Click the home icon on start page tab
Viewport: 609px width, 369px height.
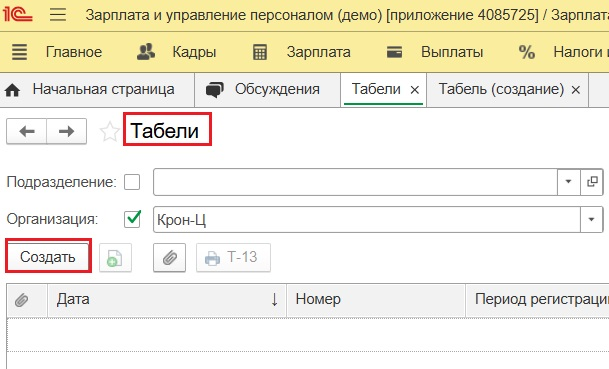point(12,90)
